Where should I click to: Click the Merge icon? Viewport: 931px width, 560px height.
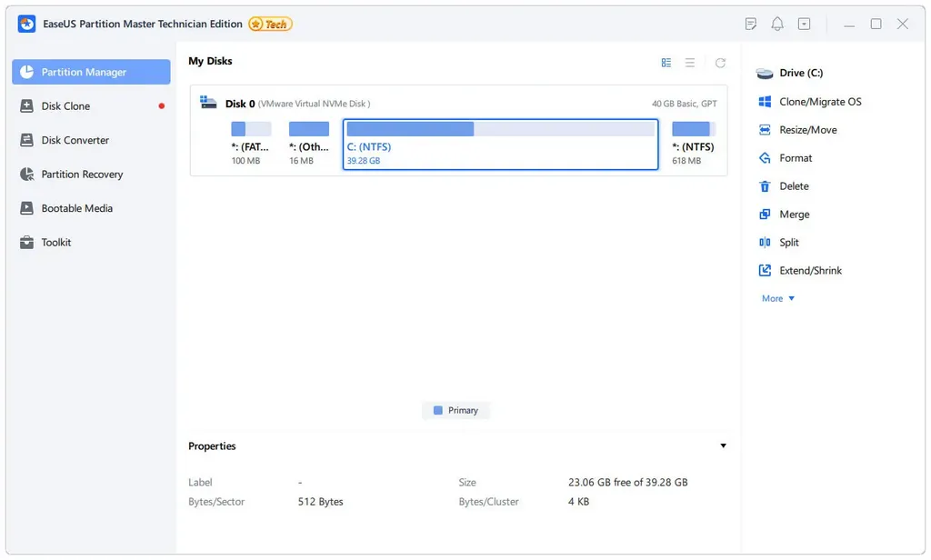pyautogui.click(x=765, y=215)
